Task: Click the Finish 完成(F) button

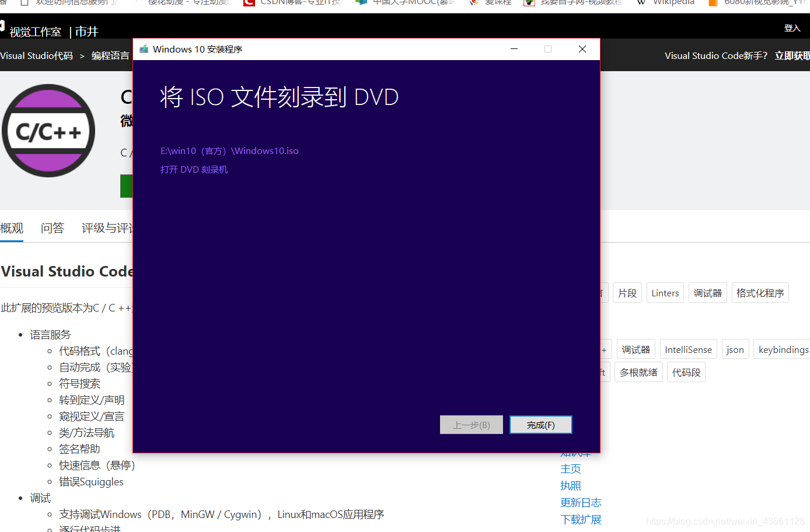Action: click(541, 425)
